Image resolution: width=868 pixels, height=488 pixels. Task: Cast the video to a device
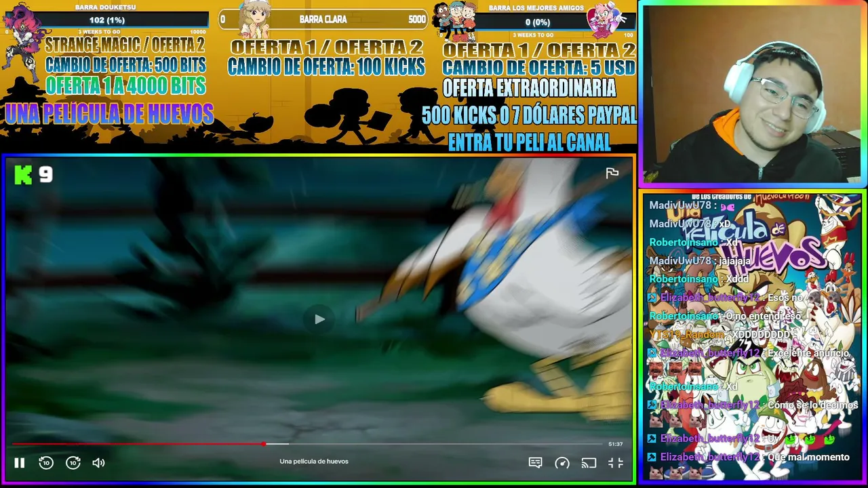[589, 463]
